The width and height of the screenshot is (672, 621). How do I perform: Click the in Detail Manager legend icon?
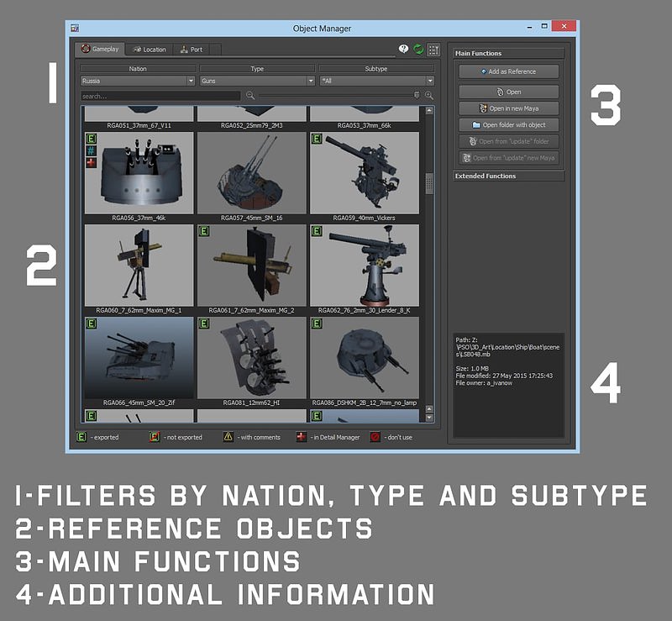click(302, 437)
